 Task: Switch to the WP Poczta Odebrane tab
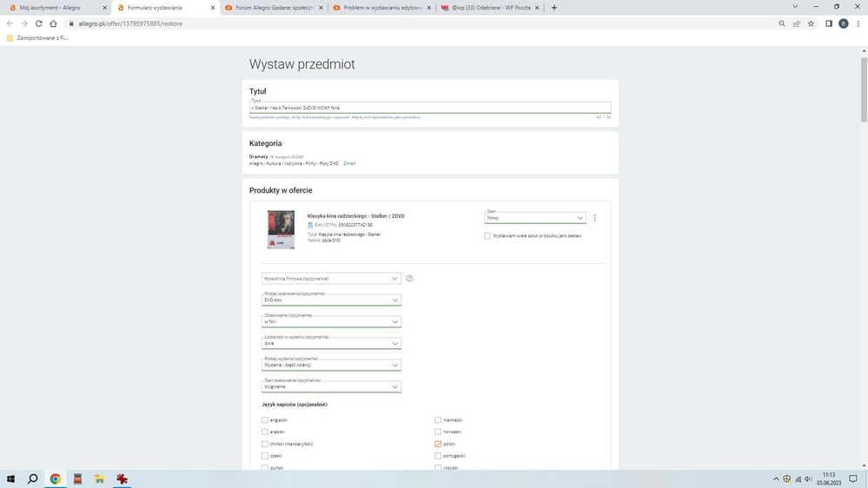point(488,8)
